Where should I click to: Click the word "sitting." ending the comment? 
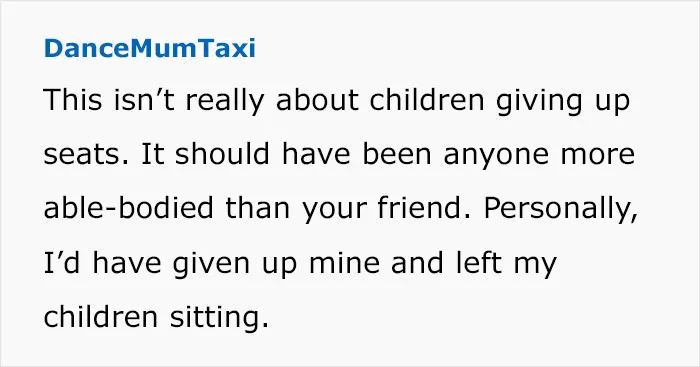coord(219,318)
